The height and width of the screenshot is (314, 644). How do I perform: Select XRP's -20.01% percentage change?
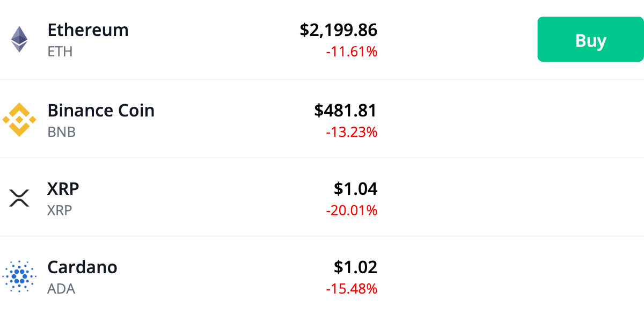click(352, 210)
